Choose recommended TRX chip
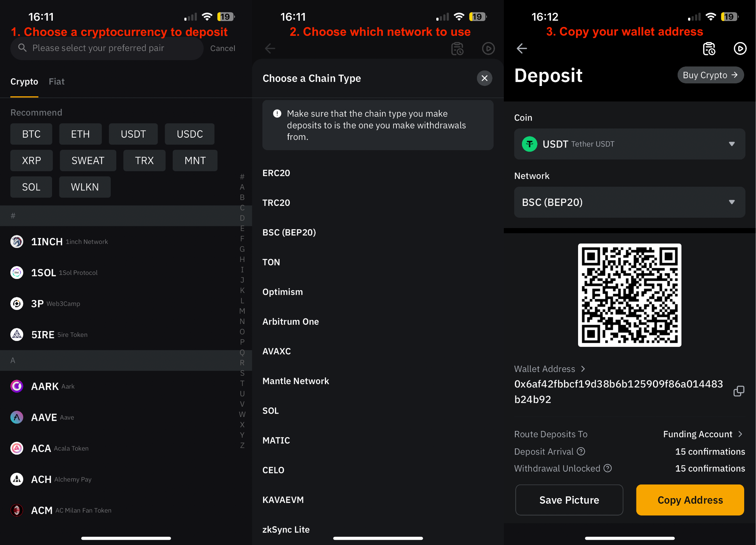 tap(144, 161)
